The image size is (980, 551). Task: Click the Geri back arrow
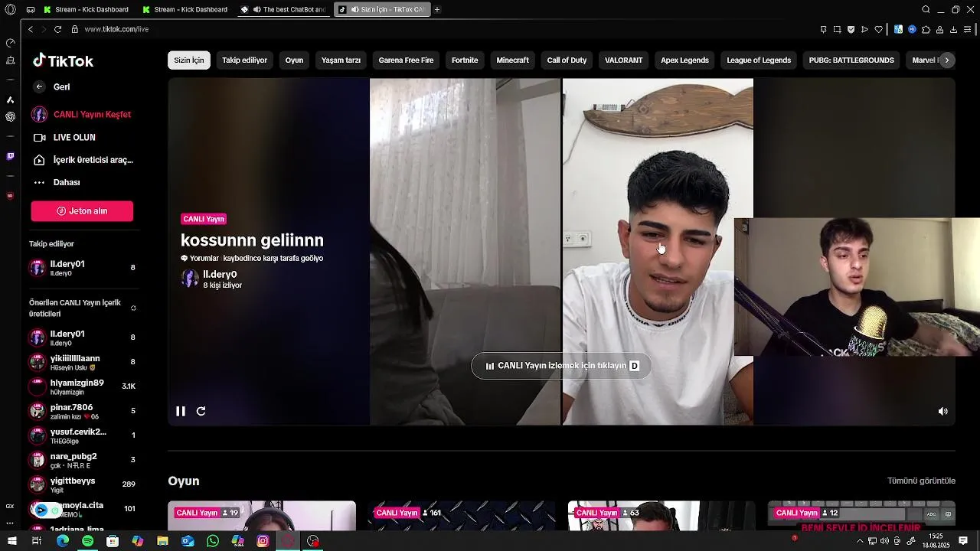point(39,86)
